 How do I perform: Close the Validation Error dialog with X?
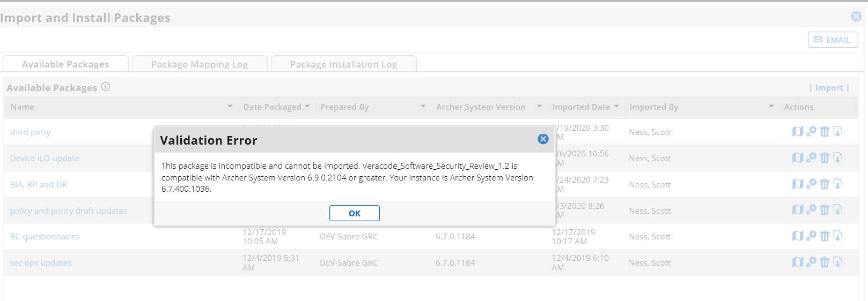point(543,139)
